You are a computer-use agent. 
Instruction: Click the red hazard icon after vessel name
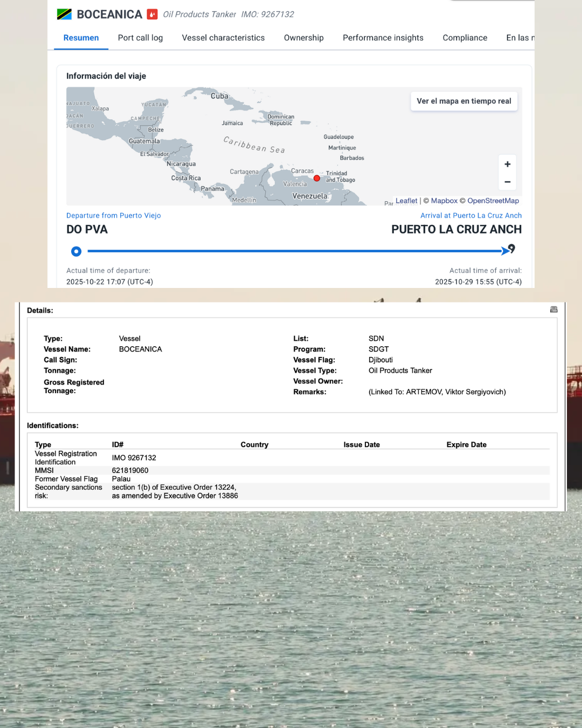[153, 15]
